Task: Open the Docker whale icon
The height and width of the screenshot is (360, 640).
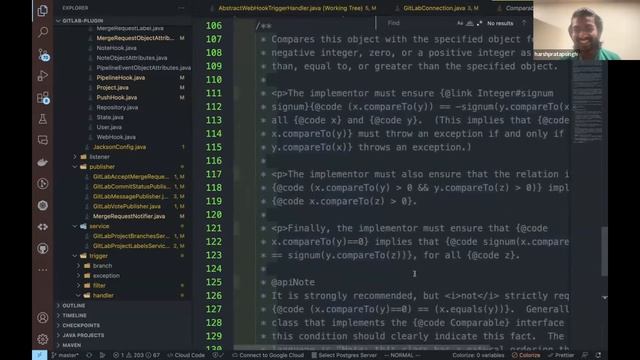Action: pyautogui.click(x=42, y=162)
